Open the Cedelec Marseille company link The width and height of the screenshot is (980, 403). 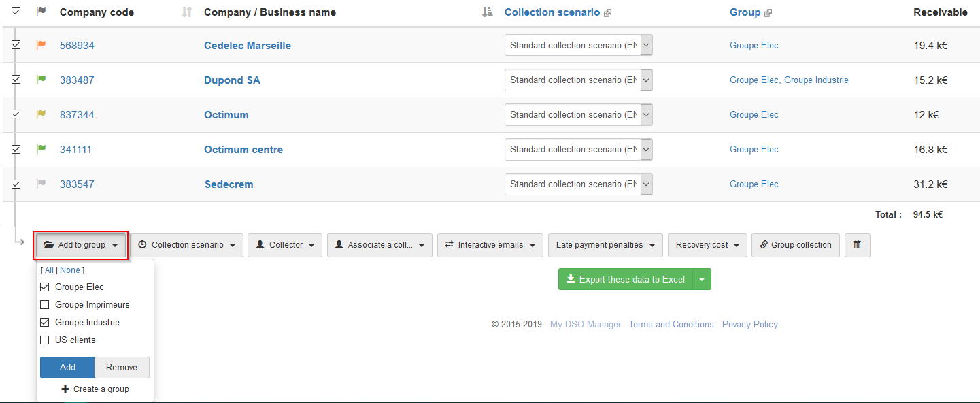[x=248, y=46]
